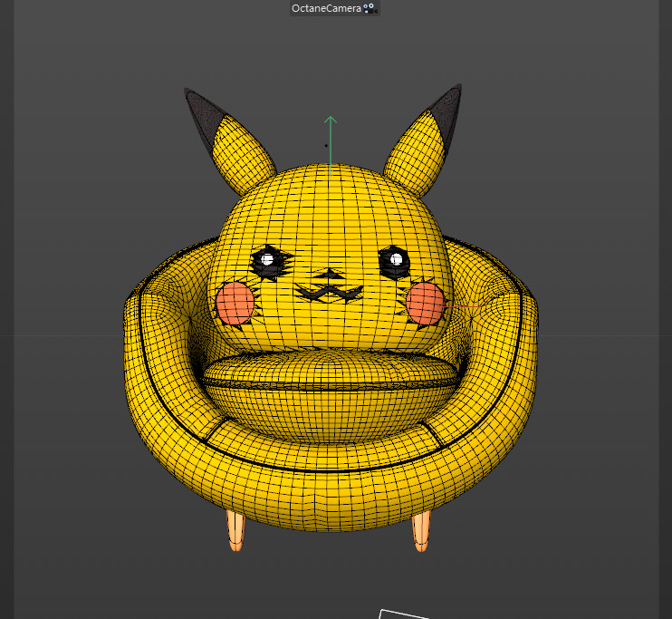Image resolution: width=672 pixels, height=619 pixels.
Task: Select the green Y-axis arrow handle
Action: click(x=331, y=146)
